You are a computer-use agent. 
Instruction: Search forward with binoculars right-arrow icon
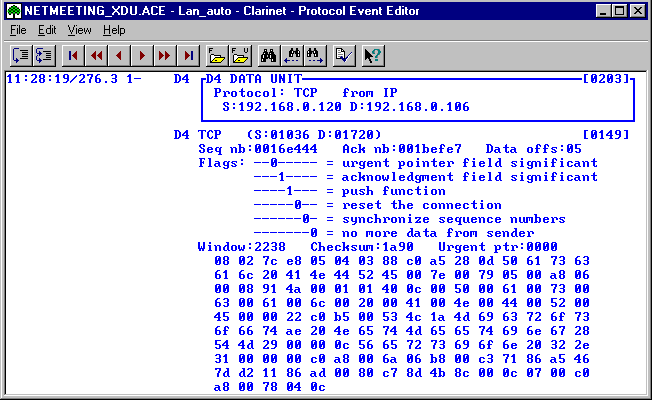click(x=315, y=55)
